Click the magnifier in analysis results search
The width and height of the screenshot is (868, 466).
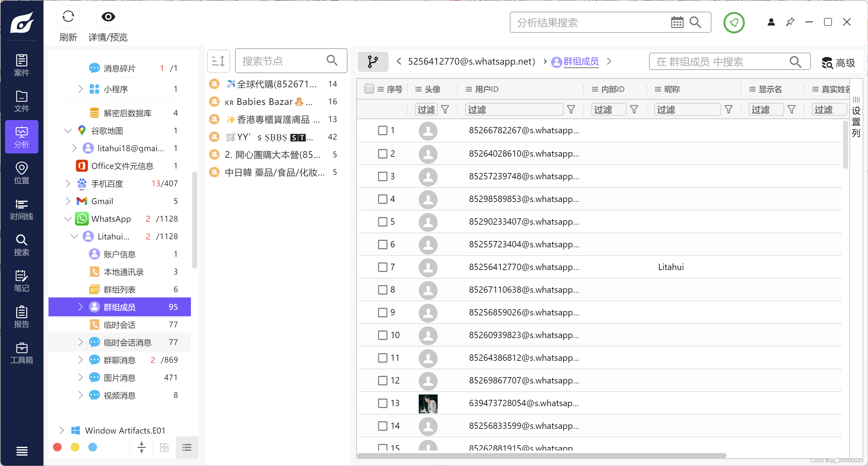pyautogui.click(x=695, y=23)
